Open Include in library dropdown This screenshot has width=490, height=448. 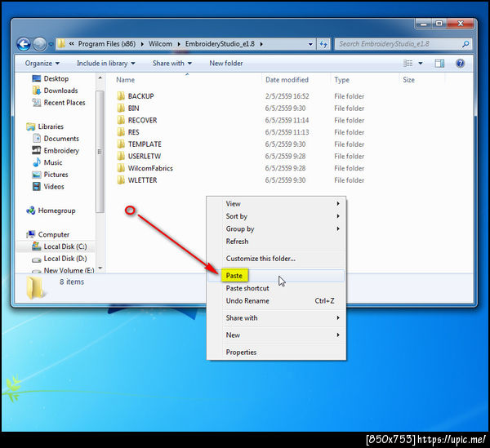(106, 64)
